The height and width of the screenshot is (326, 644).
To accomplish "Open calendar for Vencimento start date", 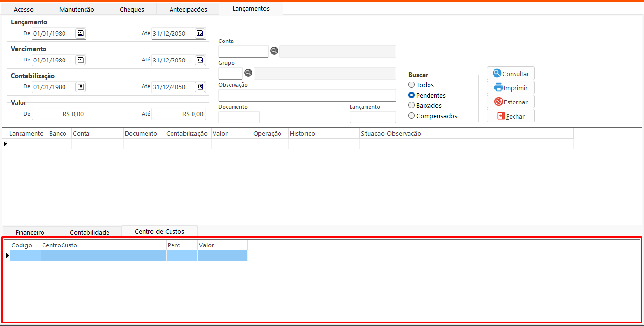I will [81, 60].
